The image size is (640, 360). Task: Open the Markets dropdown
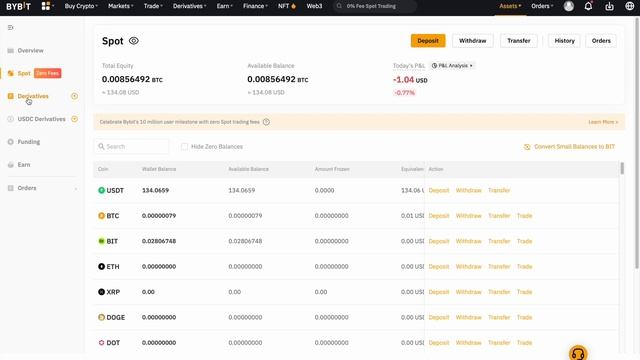click(x=120, y=6)
